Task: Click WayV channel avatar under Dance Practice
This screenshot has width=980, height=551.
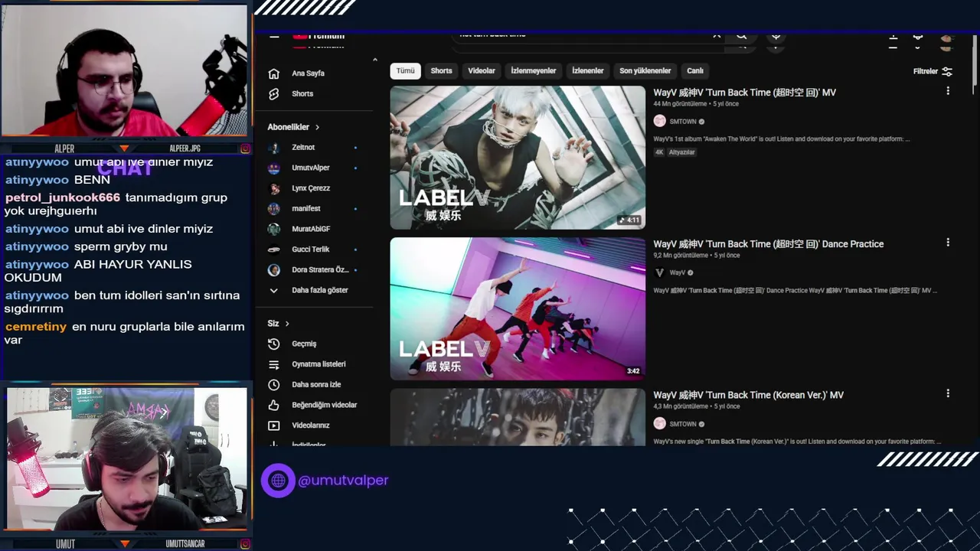Action: pos(659,272)
